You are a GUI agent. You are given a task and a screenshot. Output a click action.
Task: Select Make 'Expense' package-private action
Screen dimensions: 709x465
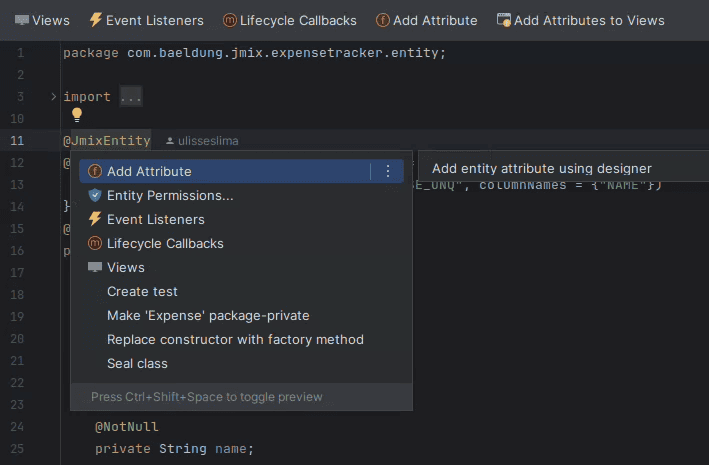tap(208, 316)
